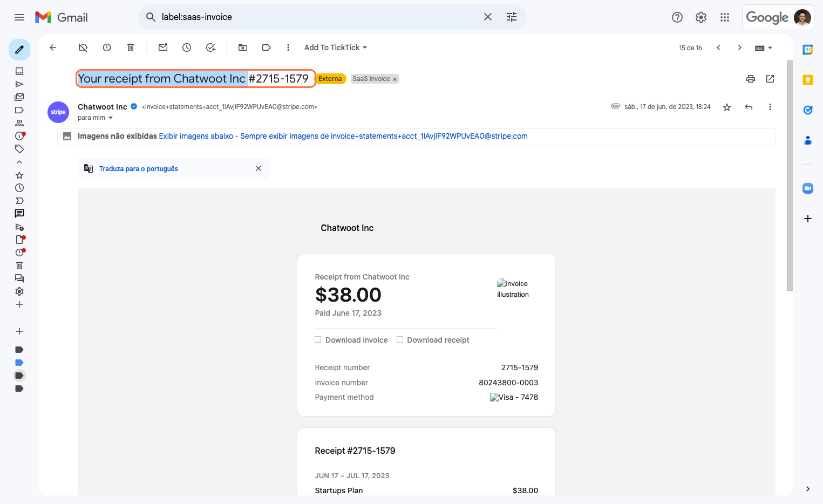823x504 pixels.
Task: Click 'Exibir imagens abaixo' link
Action: coord(196,136)
